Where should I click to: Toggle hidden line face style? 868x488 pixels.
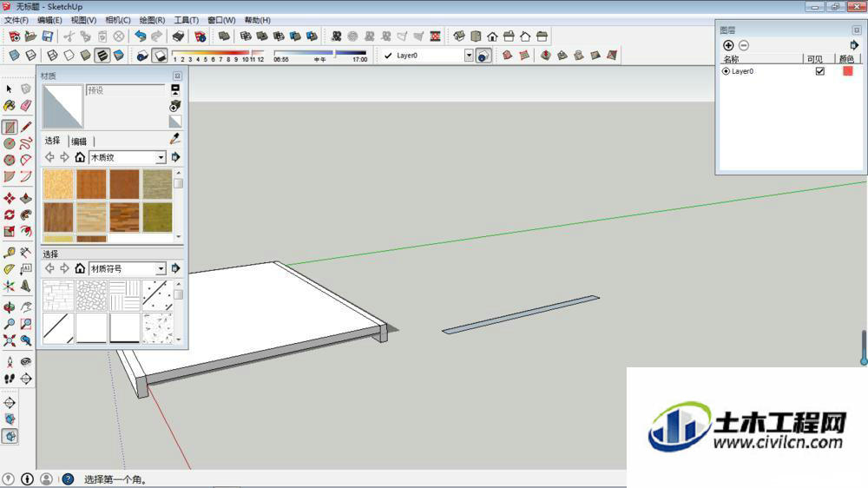(69, 56)
